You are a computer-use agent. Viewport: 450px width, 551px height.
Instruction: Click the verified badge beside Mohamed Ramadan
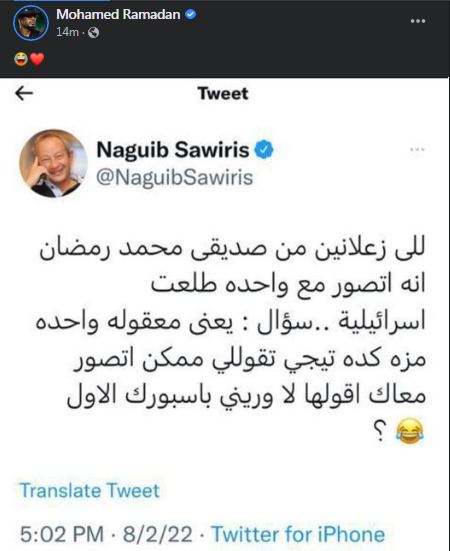tap(191, 14)
